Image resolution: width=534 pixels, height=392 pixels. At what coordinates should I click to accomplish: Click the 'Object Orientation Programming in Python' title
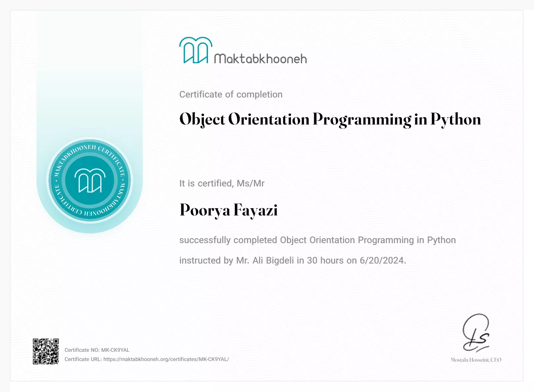point(330,119)
